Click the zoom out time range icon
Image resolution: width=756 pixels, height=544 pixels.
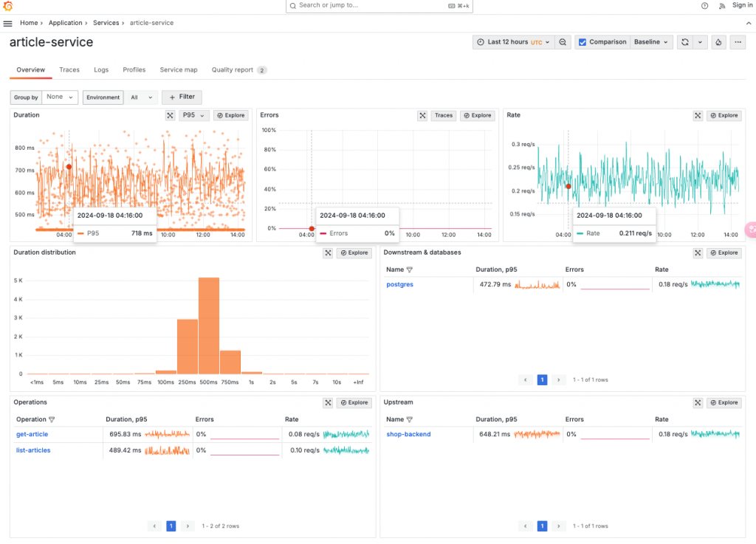(563, 42)
